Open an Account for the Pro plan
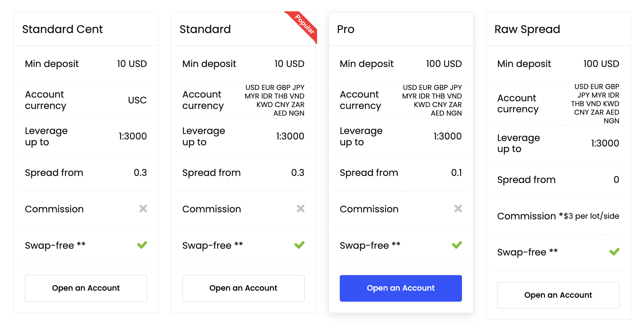This screenshot has height=328, width=644. click(x=400, y=288)
